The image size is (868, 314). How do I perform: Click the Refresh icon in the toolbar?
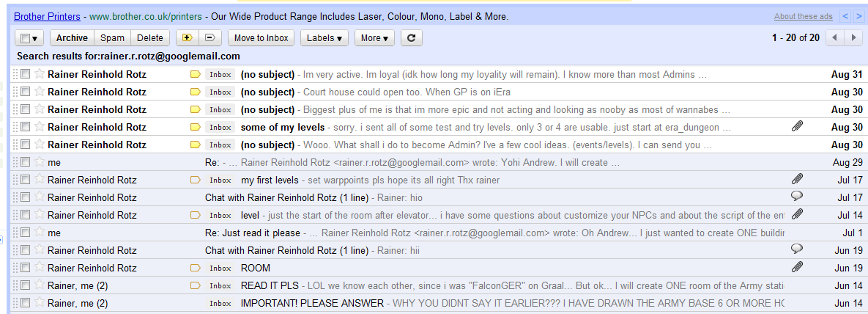point(412,38)
